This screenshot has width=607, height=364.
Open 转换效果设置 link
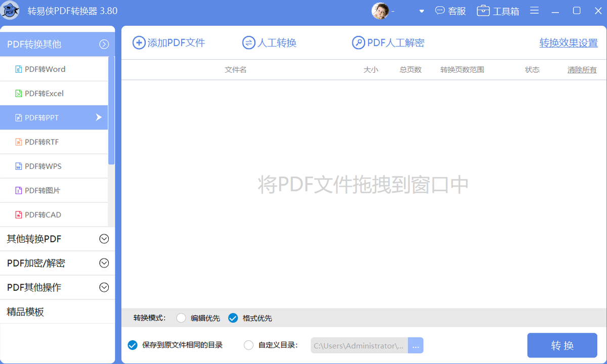569,43
